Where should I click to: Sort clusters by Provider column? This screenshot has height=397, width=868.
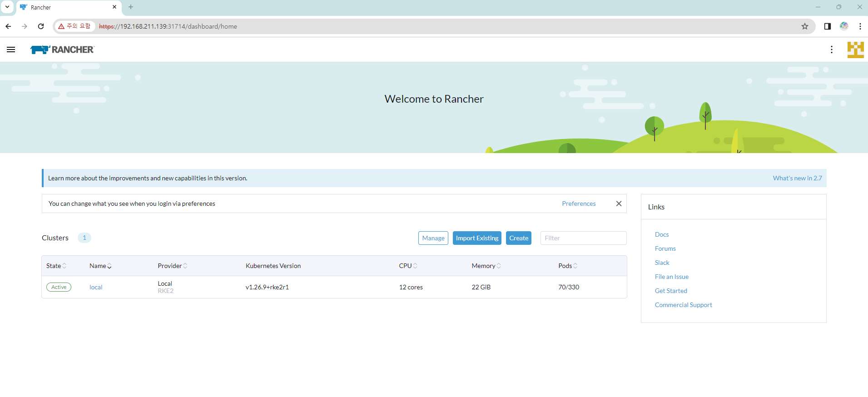tap(173, 266)
